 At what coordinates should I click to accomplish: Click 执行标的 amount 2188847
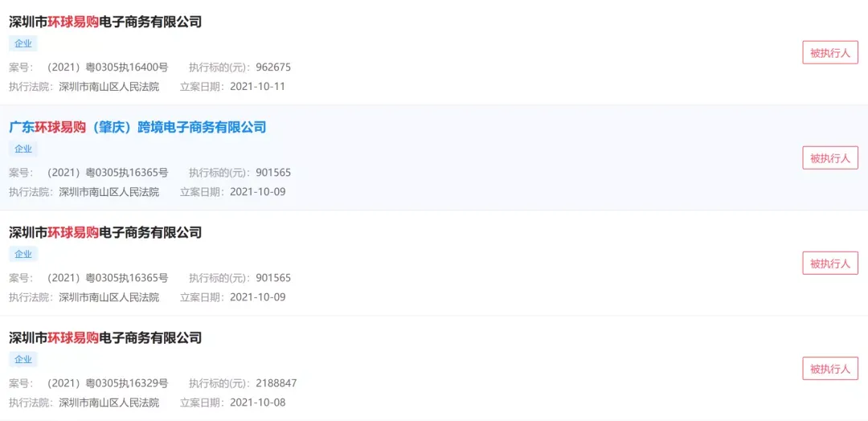276,382
